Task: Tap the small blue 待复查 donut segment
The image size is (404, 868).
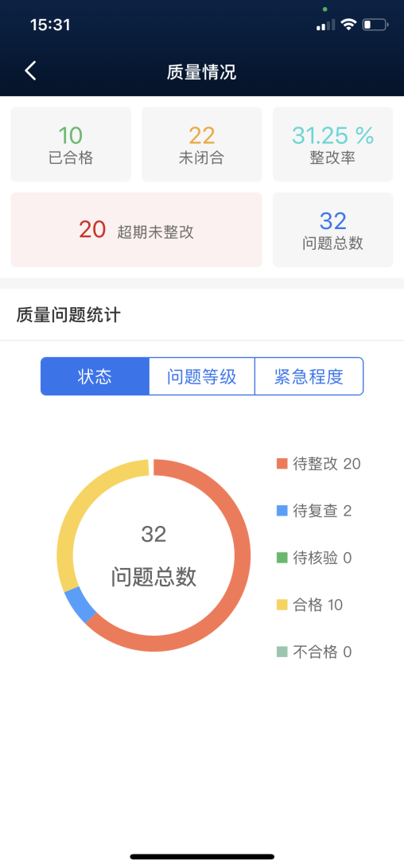Action: 80,606
